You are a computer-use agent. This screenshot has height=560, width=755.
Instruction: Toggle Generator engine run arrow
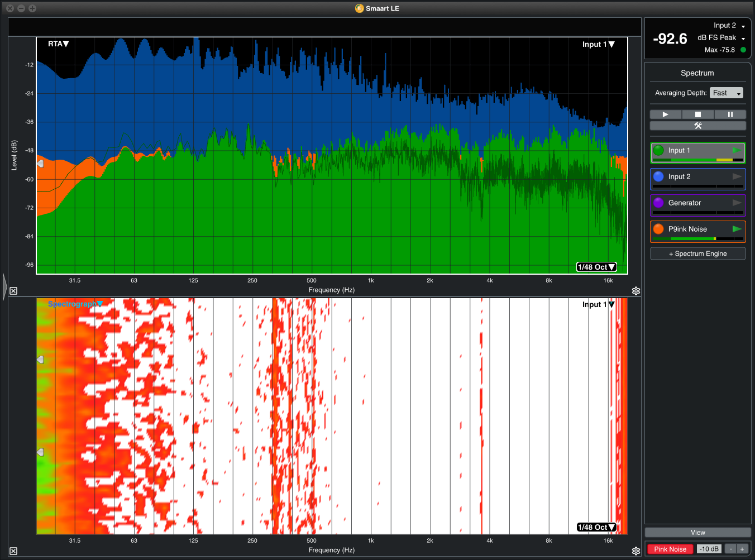[737, 203]
